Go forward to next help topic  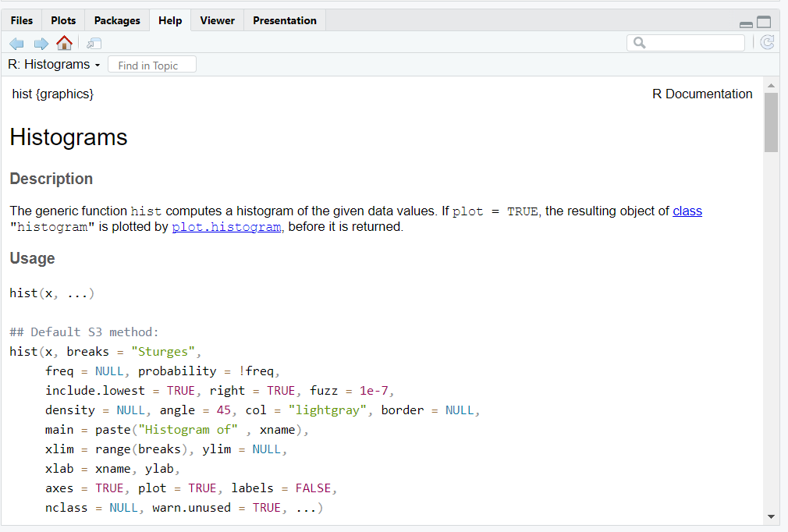point(41,43)
